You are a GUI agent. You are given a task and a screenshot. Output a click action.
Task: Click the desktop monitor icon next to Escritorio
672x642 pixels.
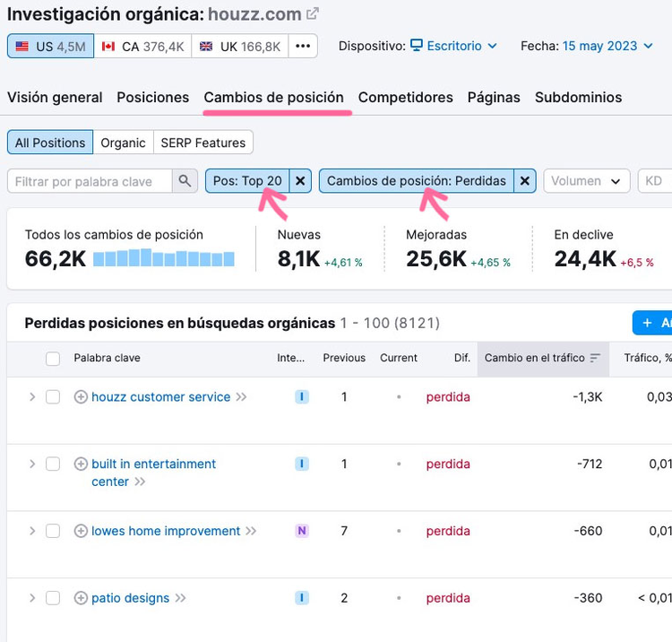pyautogui.click(x=416, y=46)
